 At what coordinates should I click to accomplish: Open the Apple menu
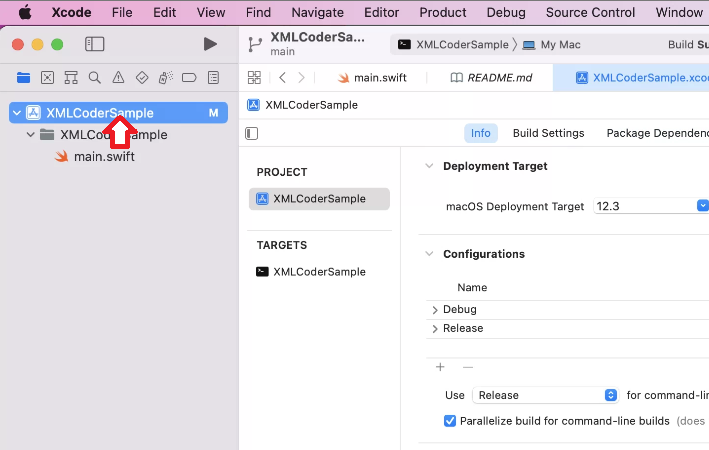tap(25, 12)
